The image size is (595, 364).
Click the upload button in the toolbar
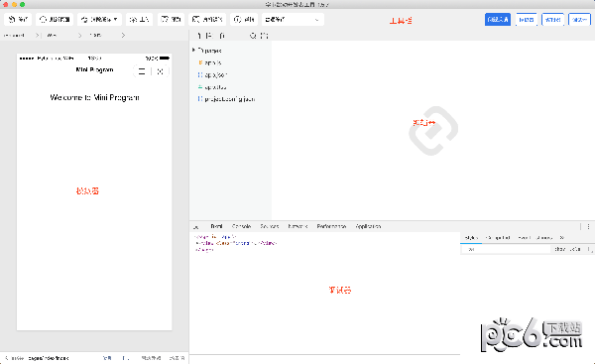click(139, 20)
